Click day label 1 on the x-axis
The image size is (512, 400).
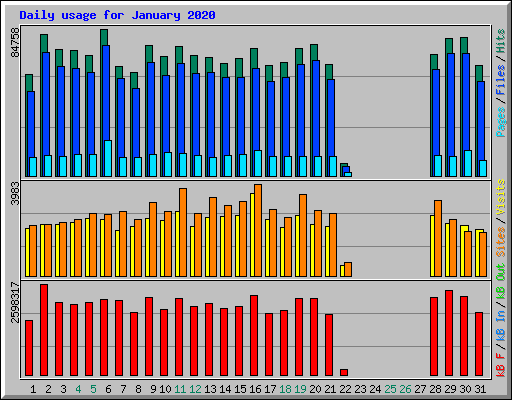tap(33, 389)
